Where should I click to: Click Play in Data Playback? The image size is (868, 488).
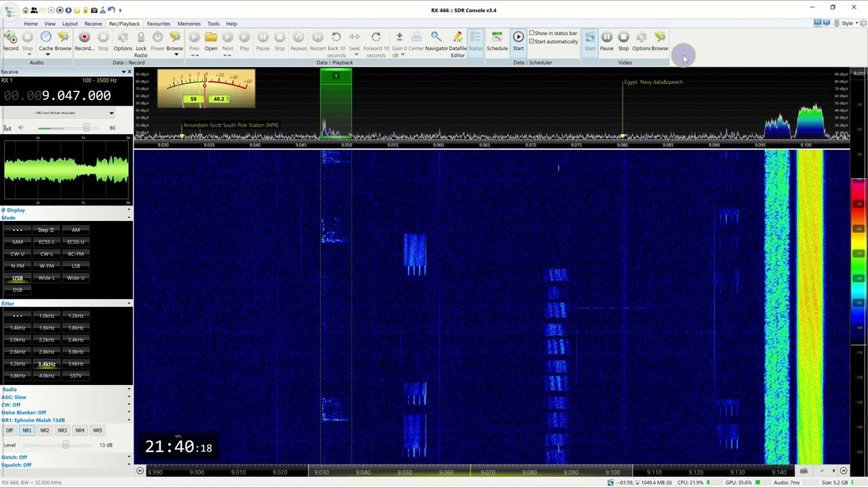(x=244, y=41)
